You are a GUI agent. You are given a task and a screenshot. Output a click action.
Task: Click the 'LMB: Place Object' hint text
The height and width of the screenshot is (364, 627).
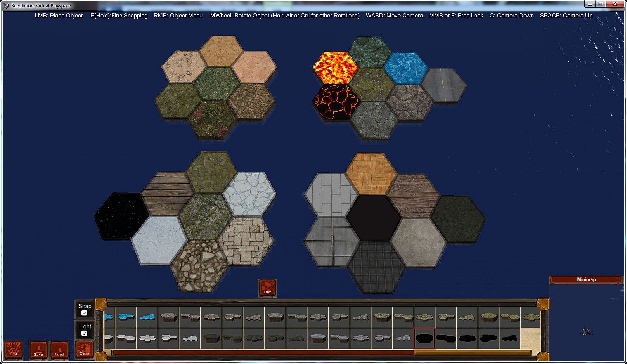tap(59, 16)
